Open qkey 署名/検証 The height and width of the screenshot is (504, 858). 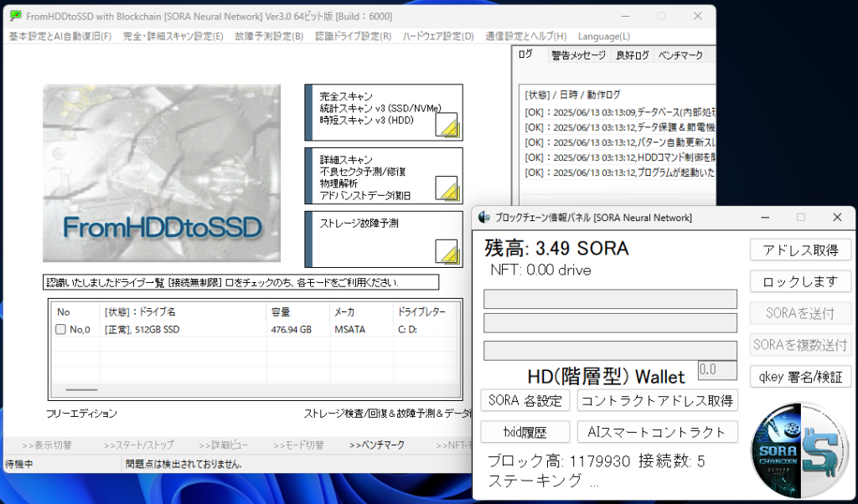pos(800,377)
